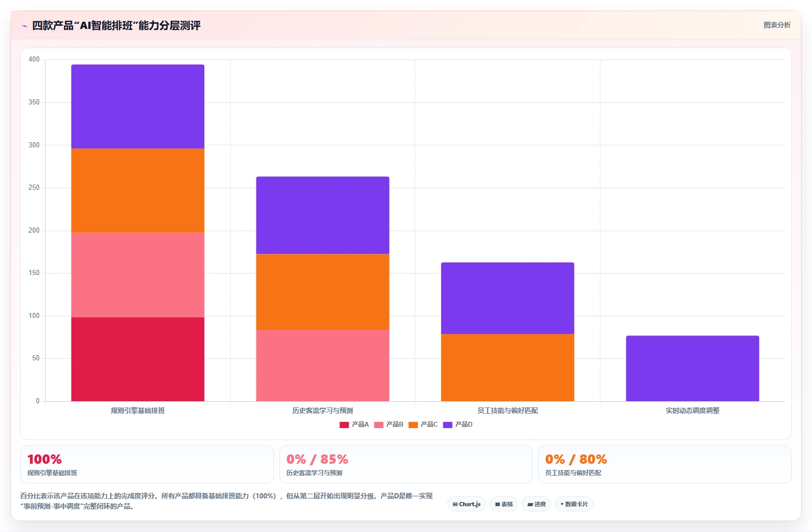
Task: Click the sparkle icon beside the chart title
Action: 24,26
